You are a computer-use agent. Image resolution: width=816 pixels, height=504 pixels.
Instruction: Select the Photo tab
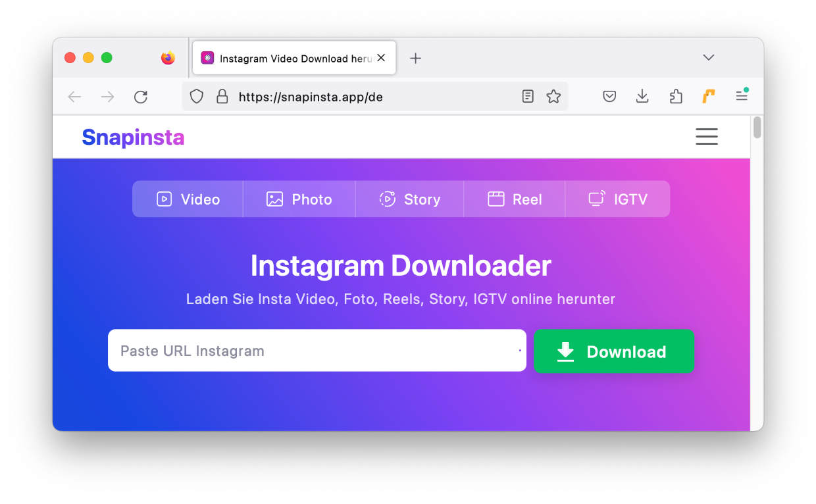(299, 199)
